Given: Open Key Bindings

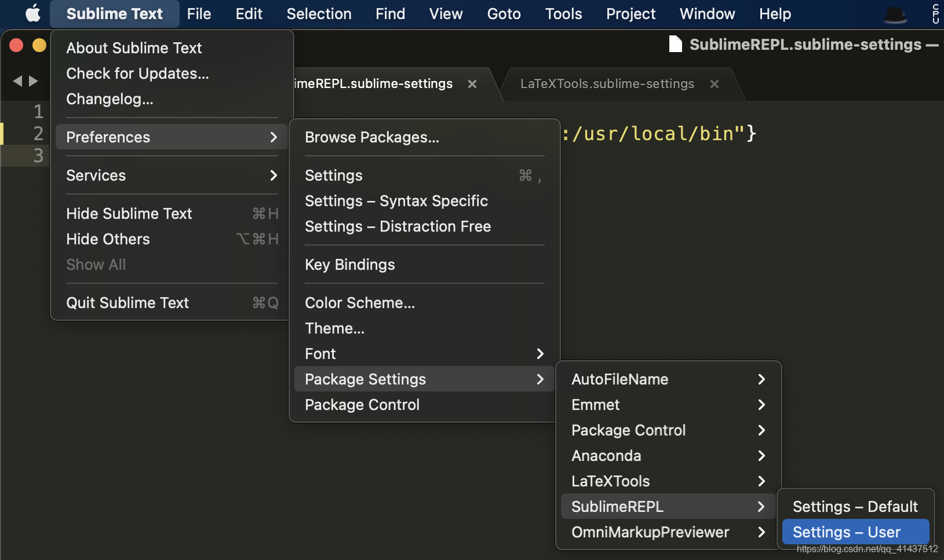Looking at the screenshot, I should (425, 265).
